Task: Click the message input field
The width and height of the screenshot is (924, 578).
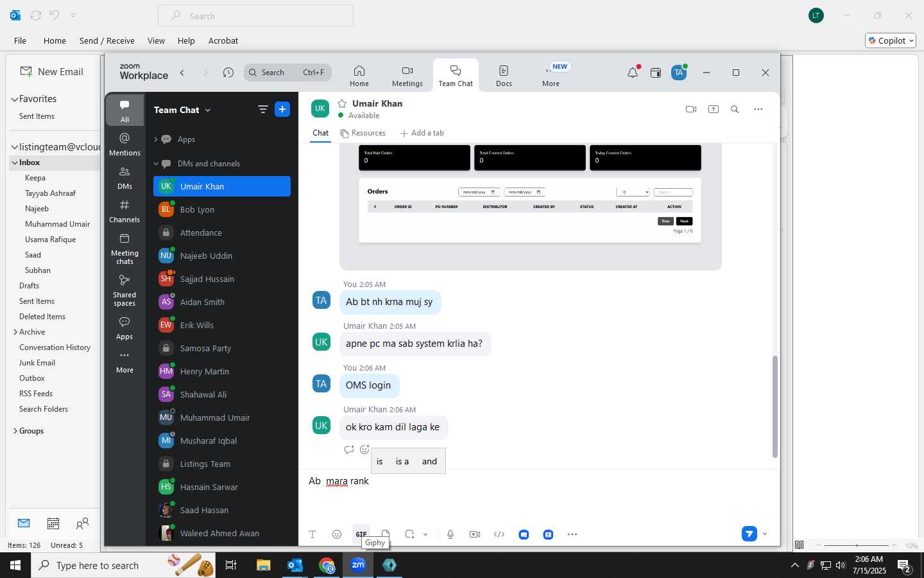Action: pyautogui.click(x=538, y=495)
